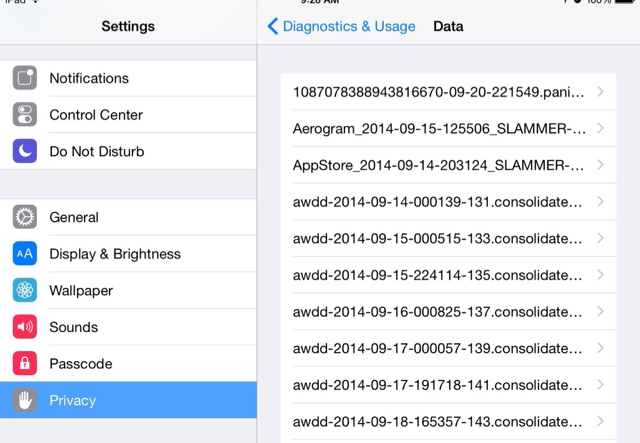Open awdd-2014-09-17-191718-141 log file

coord(438,385)
